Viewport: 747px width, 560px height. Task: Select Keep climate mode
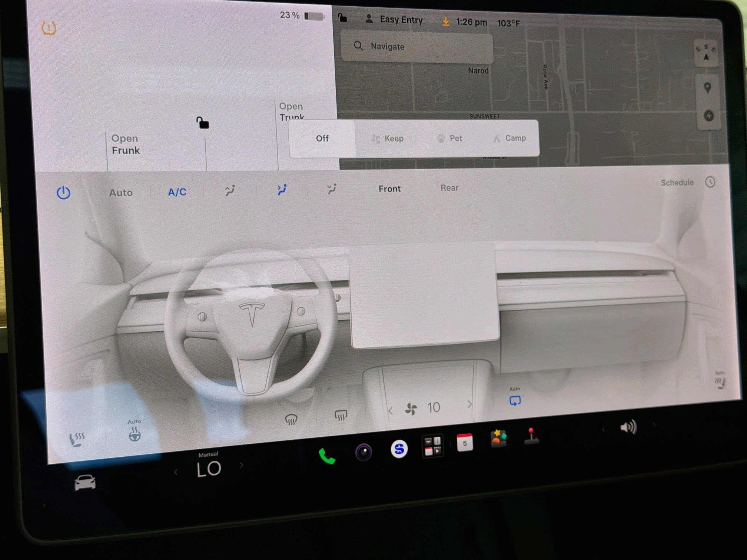coord(387,139)
